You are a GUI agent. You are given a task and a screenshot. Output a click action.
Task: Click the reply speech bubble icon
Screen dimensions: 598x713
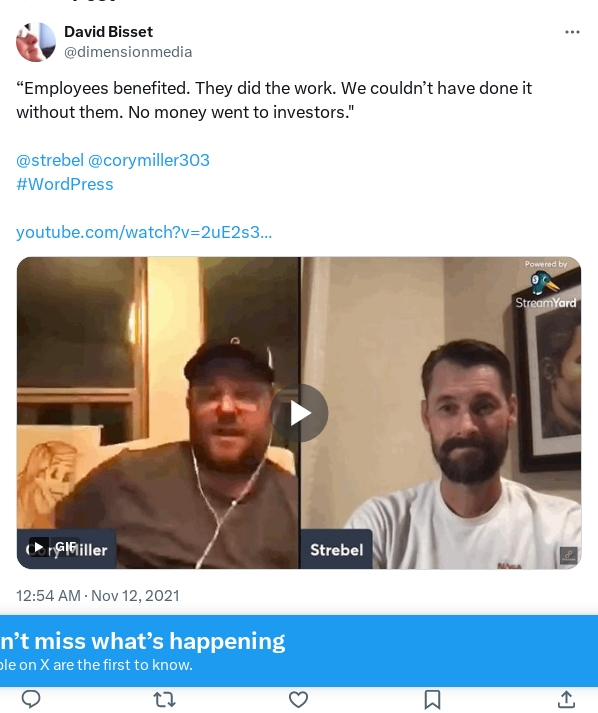[x=31, y=699]
